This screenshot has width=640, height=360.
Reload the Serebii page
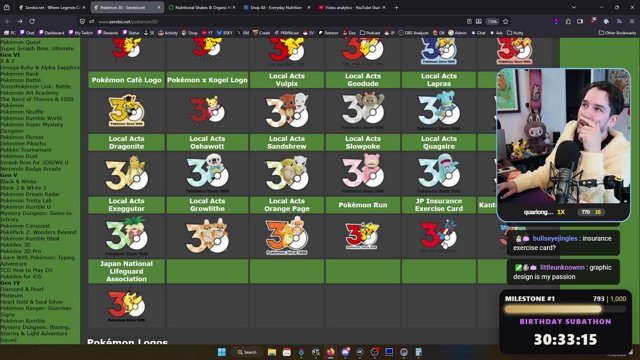[32, 21]
